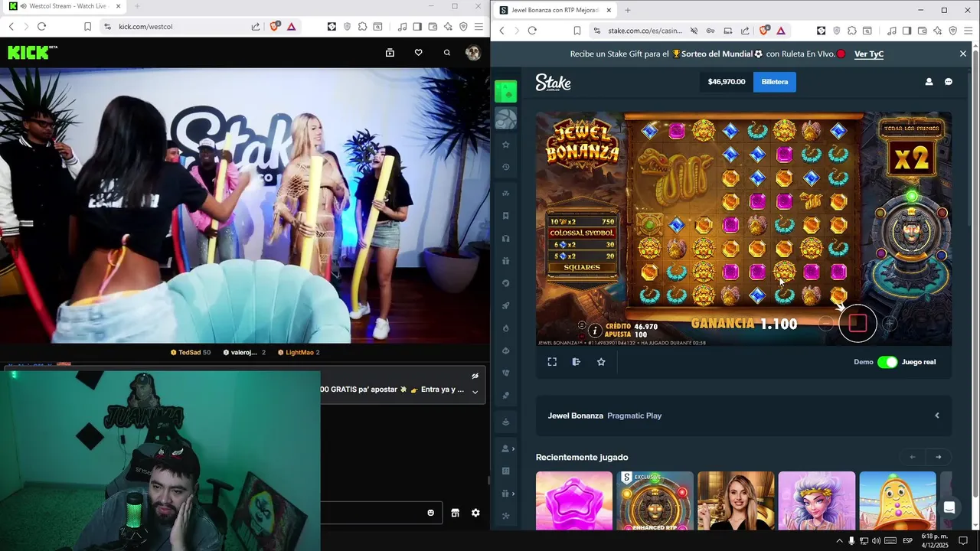980x551 pixels.
Task: Open Stake user account icon
Action: pos(929,82)
